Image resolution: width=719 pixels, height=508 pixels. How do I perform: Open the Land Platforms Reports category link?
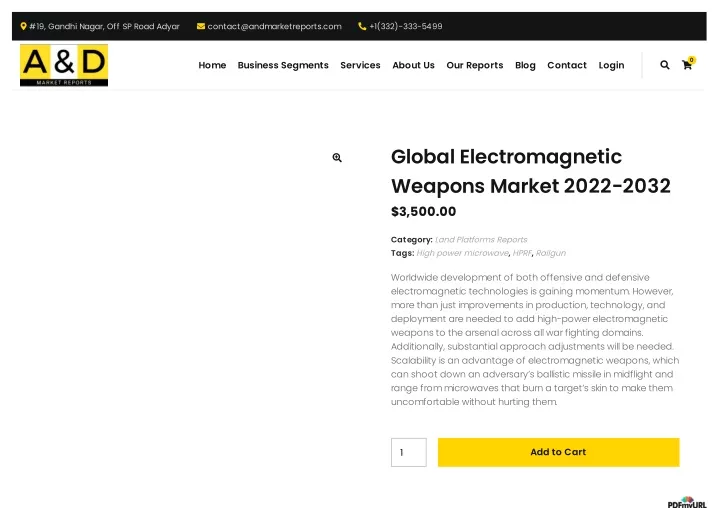pyautogui.click(x=481, y=240)
